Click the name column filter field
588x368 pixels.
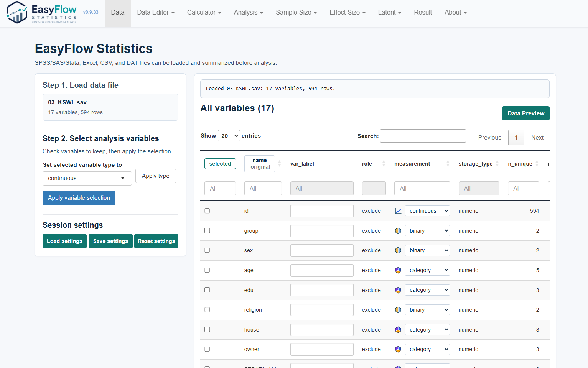click(x=263, y=189)
